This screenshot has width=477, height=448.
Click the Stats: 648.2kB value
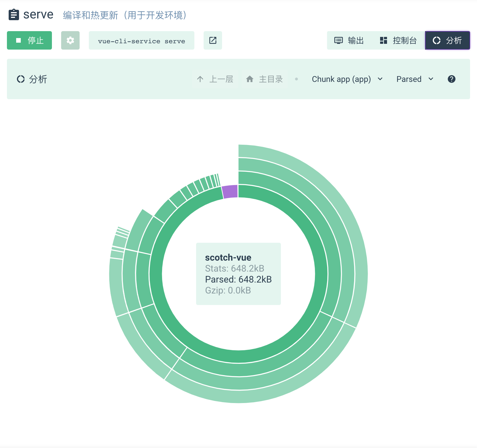click(234, 268)
